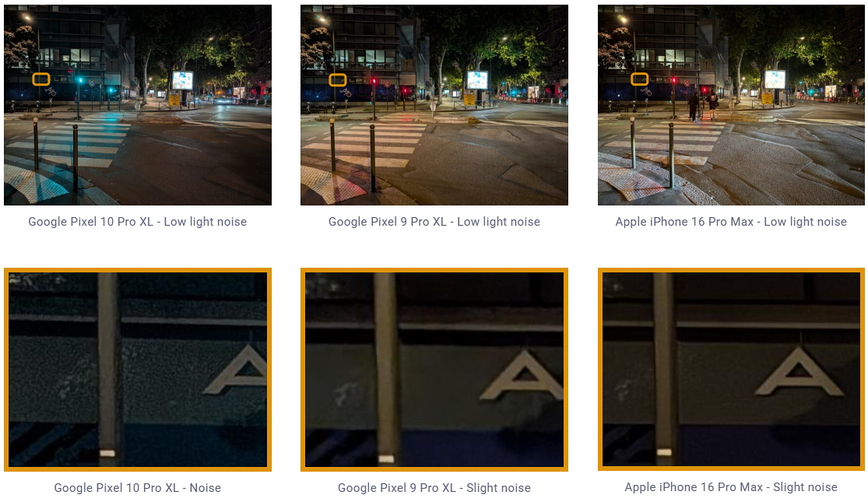
Task: Open the Pixel 9 Pro XL slight noise crop
Action: point(434,370)
